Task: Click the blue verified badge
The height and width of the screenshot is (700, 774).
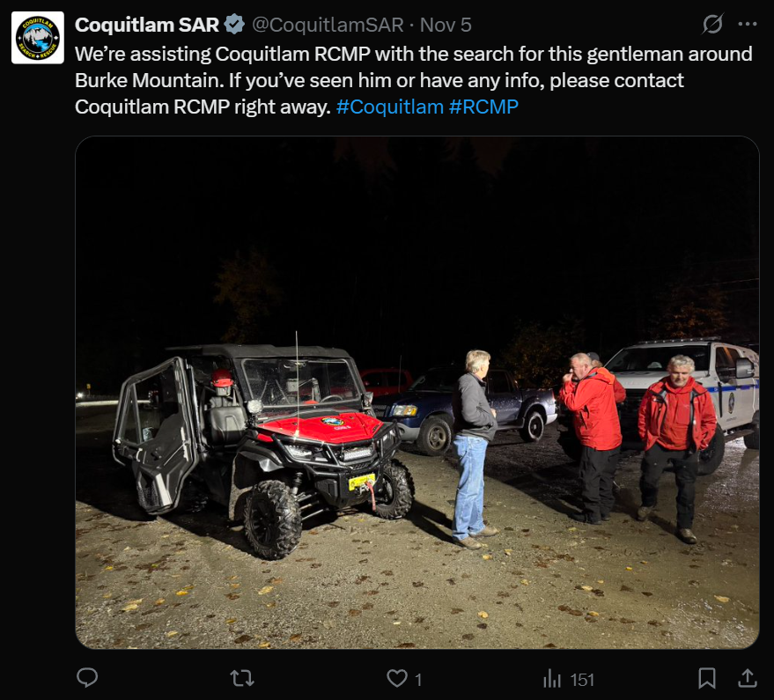Action: pyautogui.click(x=233, y=25)
